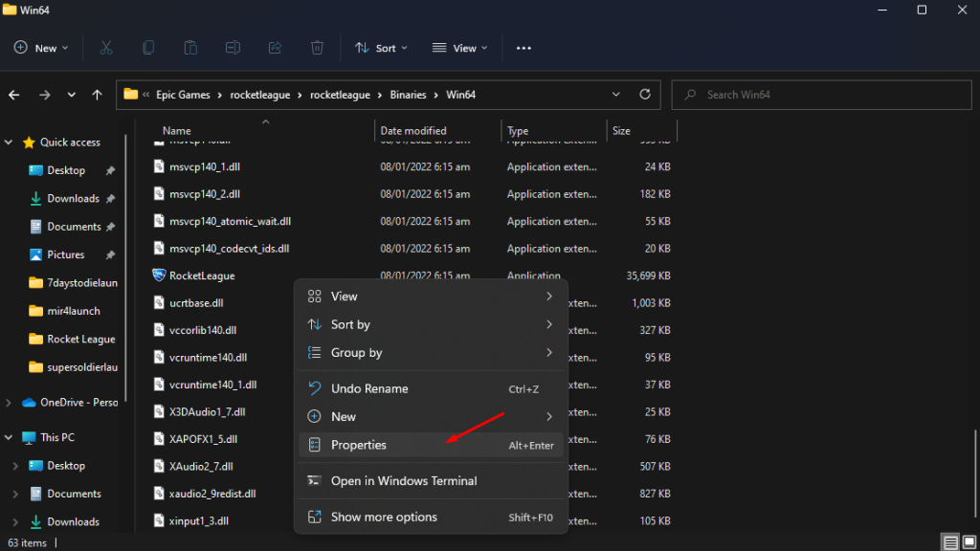Open the Recent locations dropdown arrow

[71, 95]
